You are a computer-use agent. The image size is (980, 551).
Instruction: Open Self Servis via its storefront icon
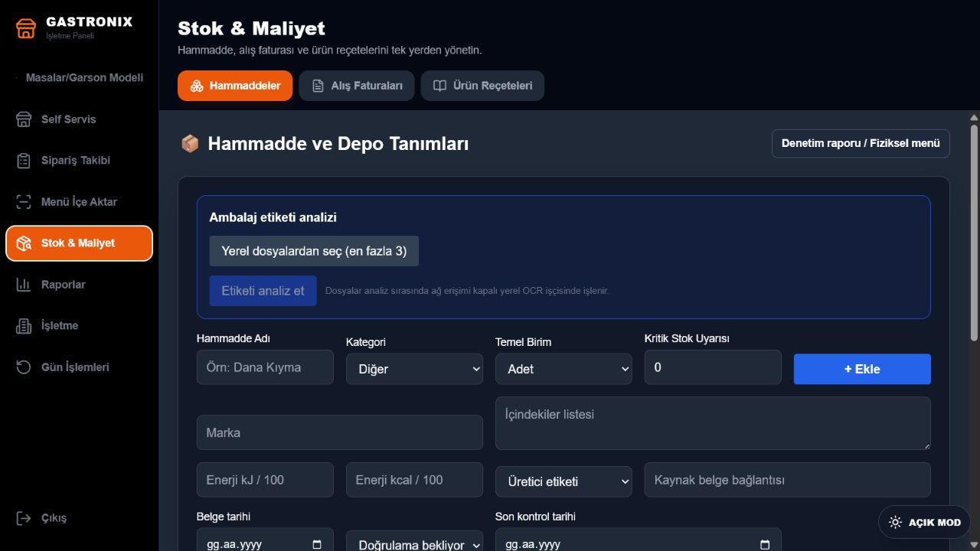[x=24, y=119]
